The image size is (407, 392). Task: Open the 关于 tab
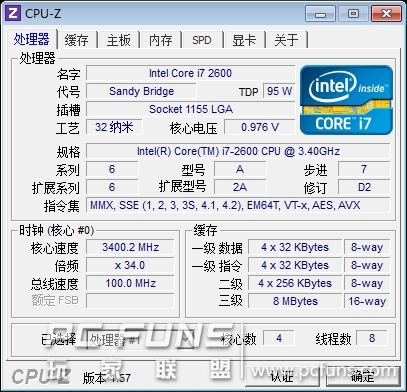(x=286, y=40)
